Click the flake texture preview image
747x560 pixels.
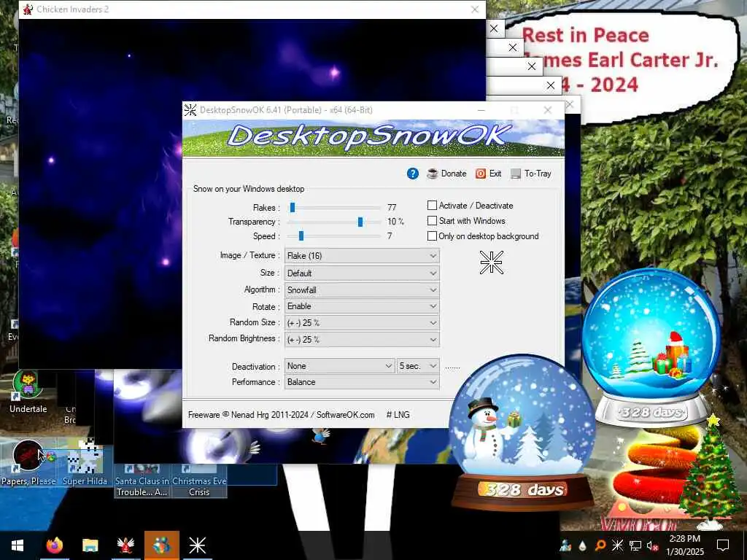click(491, 262)
